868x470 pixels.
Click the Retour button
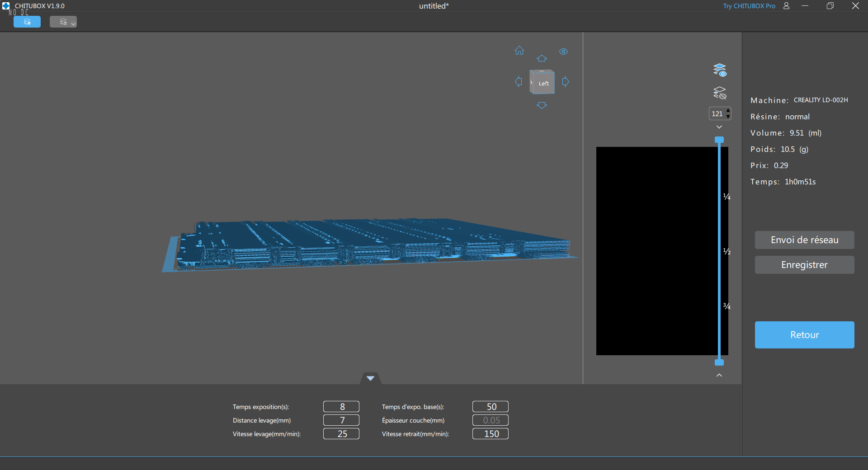(x=805, y=335)
